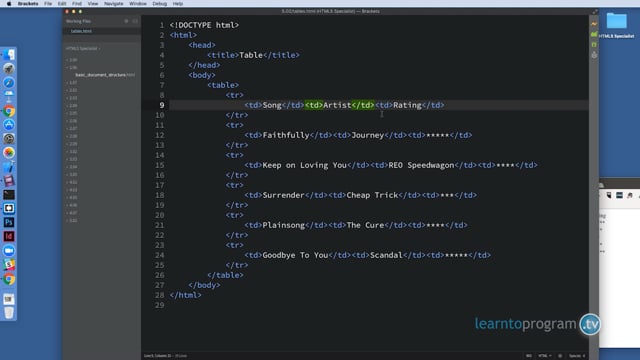Launch Safari from the dock

[9, 83]
